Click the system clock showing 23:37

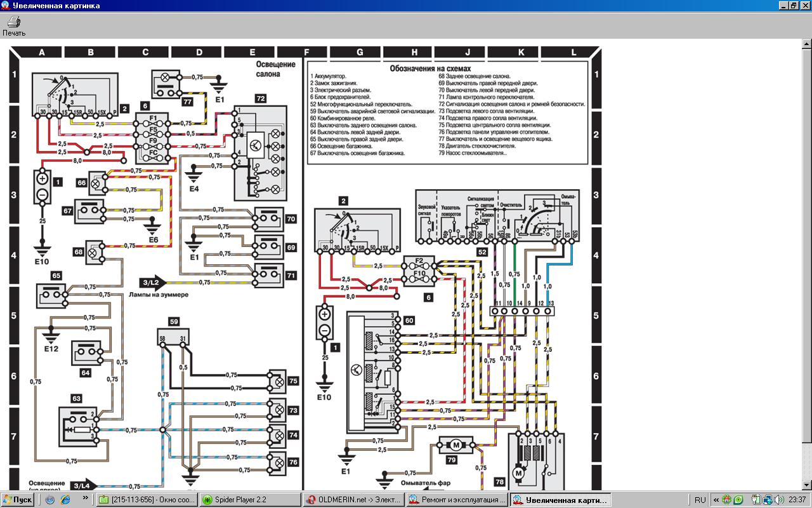click(x=797, y=500)
